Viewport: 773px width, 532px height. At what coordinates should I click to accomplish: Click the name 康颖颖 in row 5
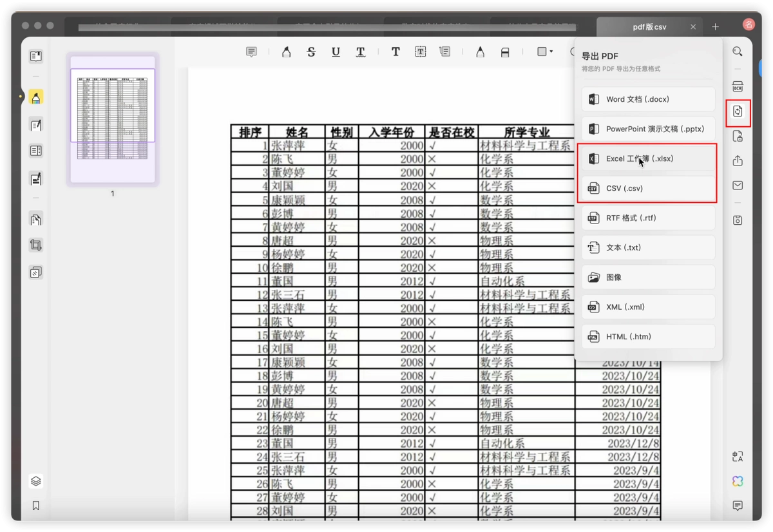pyautogui.click(x=288, y=200)
